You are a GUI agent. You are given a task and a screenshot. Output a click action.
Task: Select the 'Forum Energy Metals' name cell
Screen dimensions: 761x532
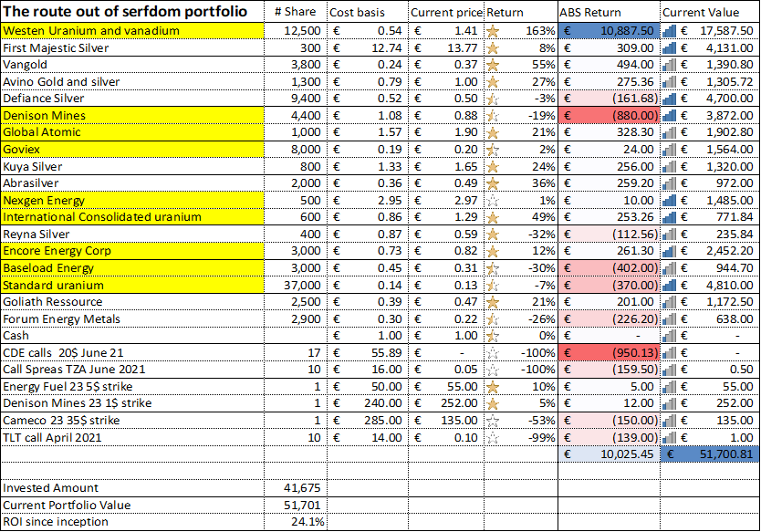pos(132,318)
